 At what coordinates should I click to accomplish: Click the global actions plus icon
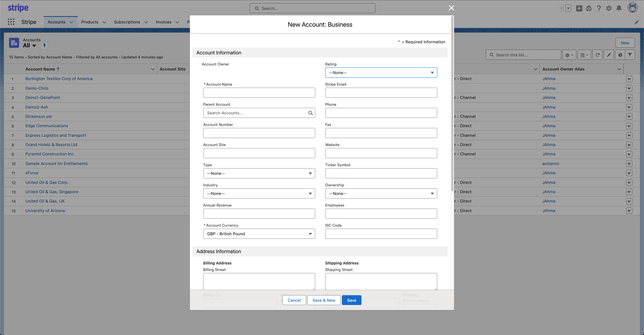(579, 8)
